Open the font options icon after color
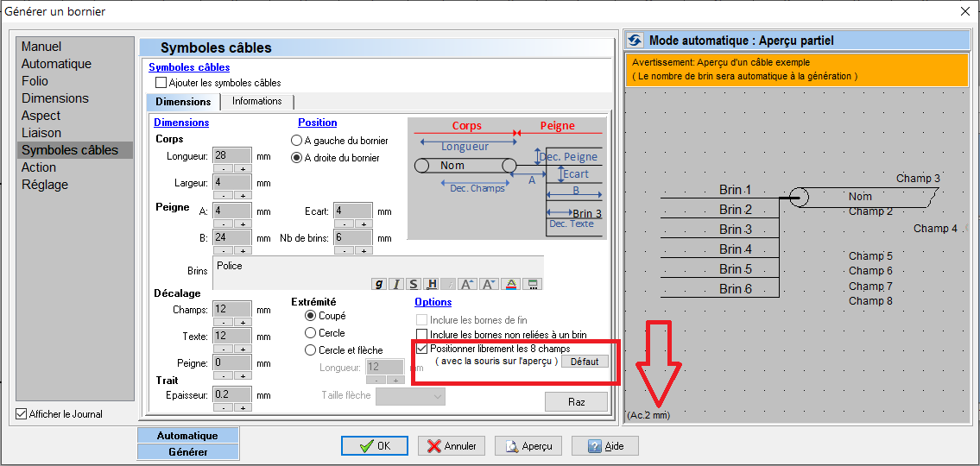The height and width of the screenshot is (466, 980). coord(534,284)
